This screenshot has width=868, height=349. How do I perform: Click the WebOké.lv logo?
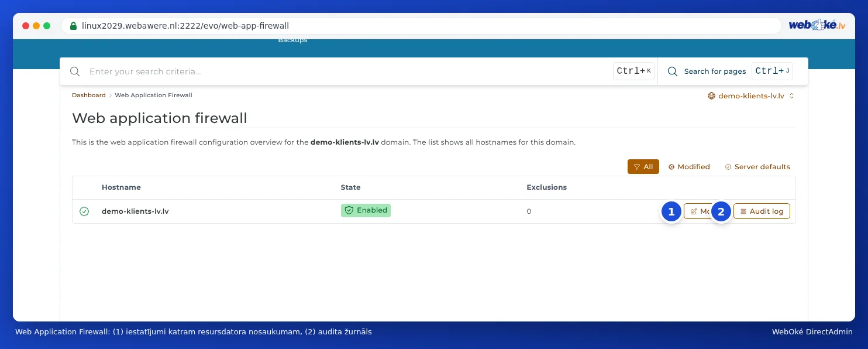tap(817, 25)
